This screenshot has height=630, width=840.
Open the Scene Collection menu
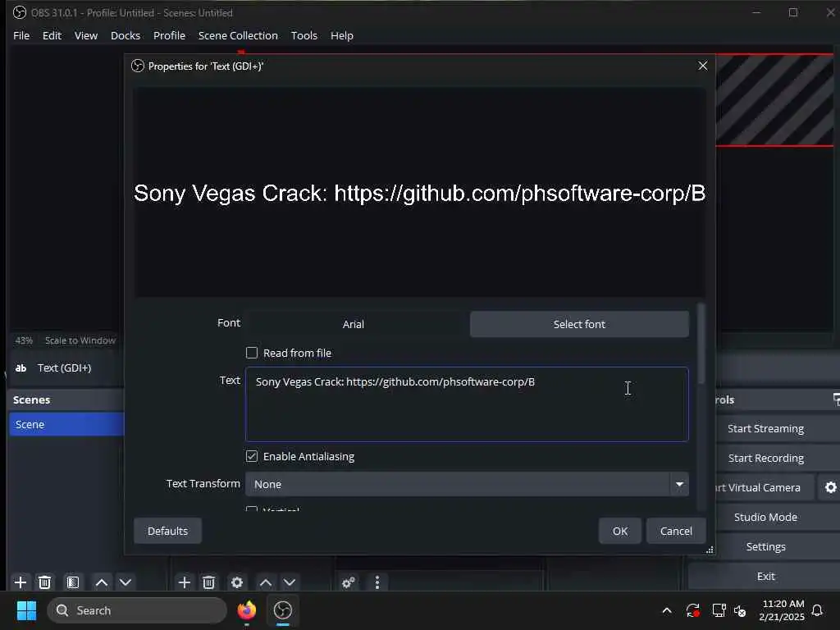[x=238, y=35]
